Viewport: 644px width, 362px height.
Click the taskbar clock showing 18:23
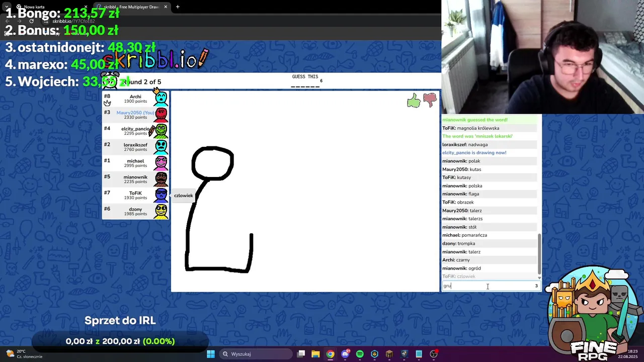[628, 354]
